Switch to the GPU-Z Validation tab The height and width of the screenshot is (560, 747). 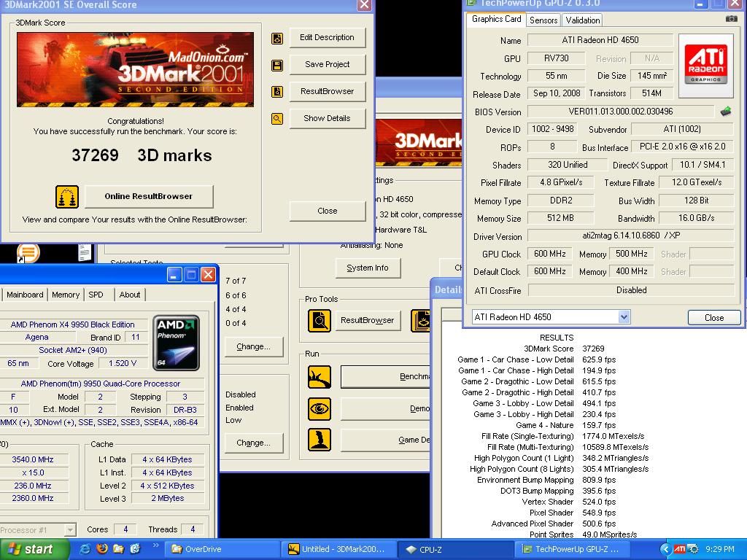tap(583, 20)
